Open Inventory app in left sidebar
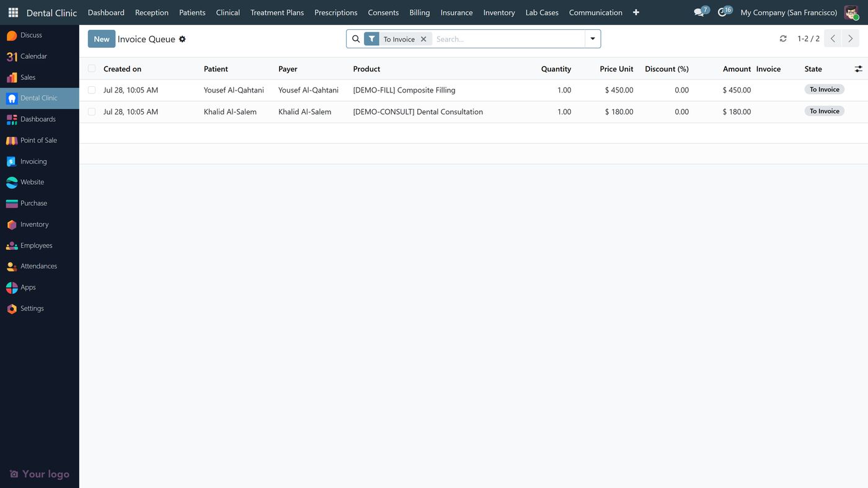The width and height of the screenshot is (868, 488). pyautogui.click(x=40, y=224)
